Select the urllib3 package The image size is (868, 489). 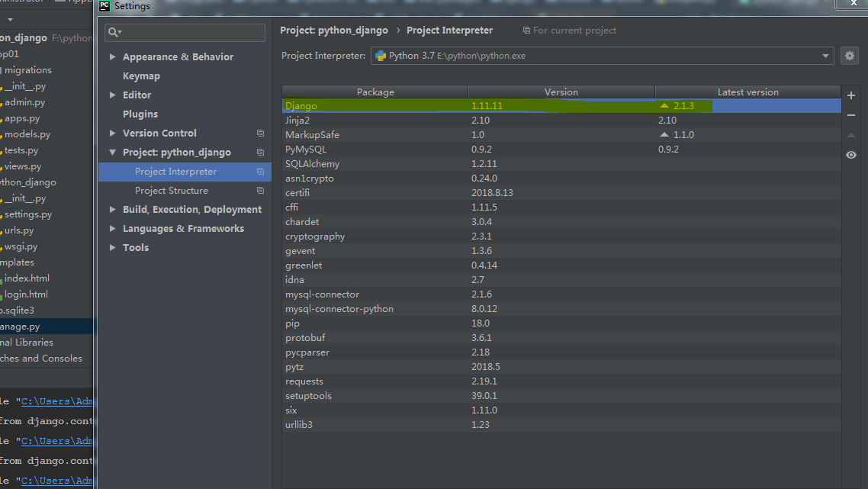click(561, 424)
